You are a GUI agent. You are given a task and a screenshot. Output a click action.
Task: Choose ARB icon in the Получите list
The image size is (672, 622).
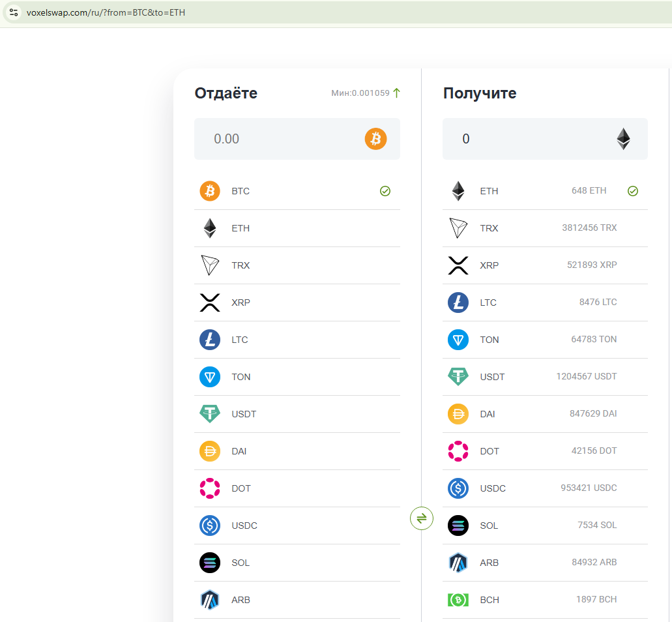click(x=458, y=563)
